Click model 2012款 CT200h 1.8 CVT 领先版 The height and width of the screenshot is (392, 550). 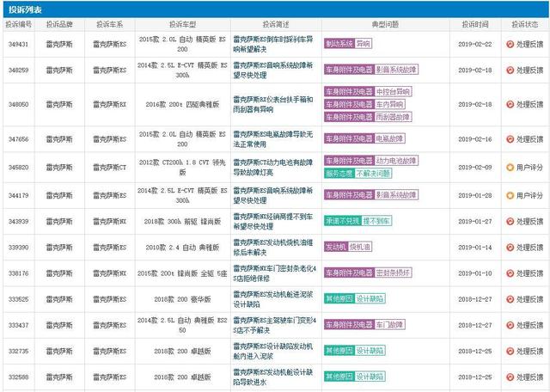pos(182,168)
